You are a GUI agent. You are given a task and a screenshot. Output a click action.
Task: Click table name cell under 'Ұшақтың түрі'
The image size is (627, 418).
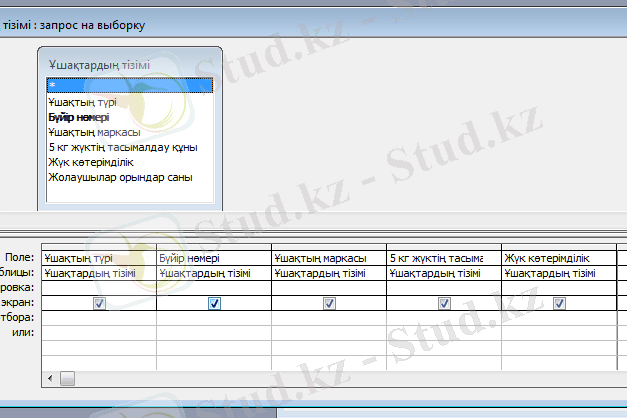click(x=99, y=273)
